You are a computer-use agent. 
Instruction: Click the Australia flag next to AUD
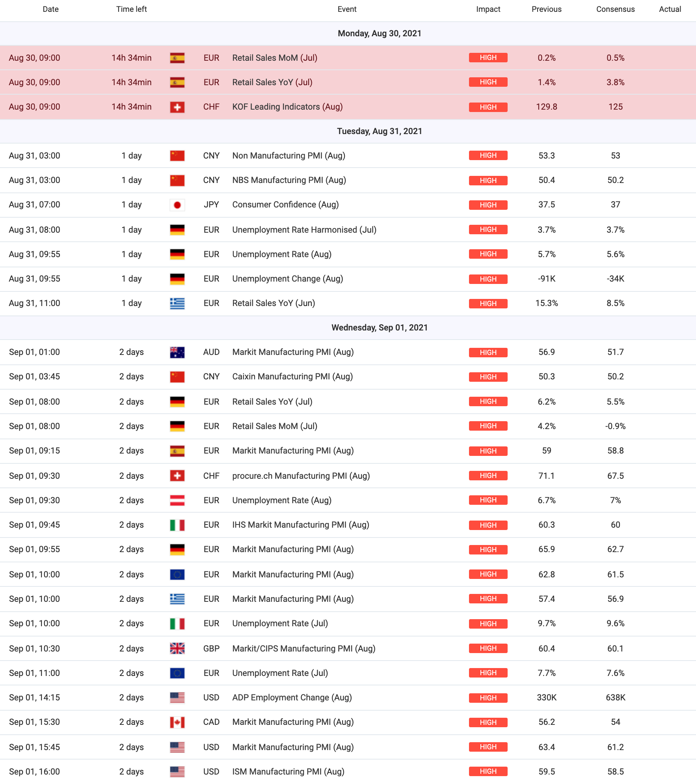[x=177, y=353]
